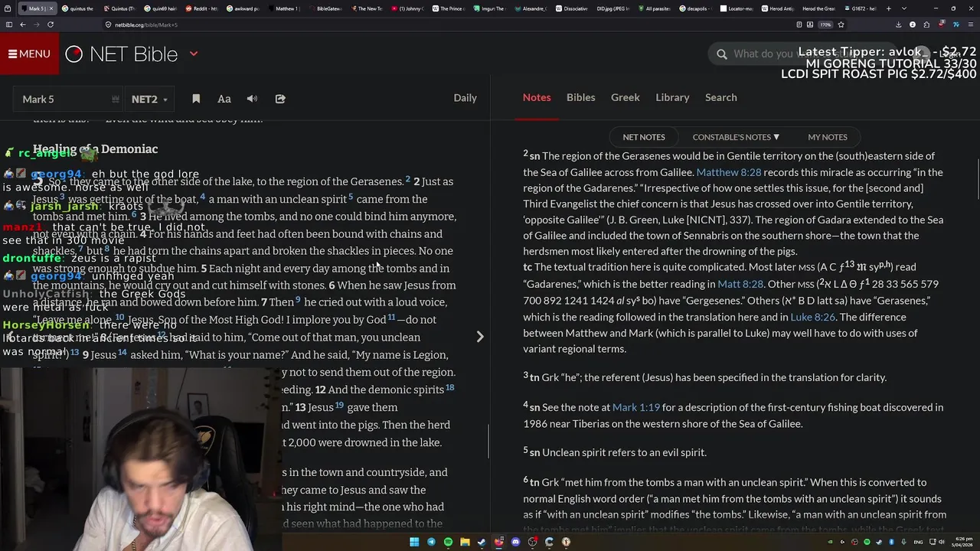
Task: Reload the netbible.org page
Action: click(51, 24)
